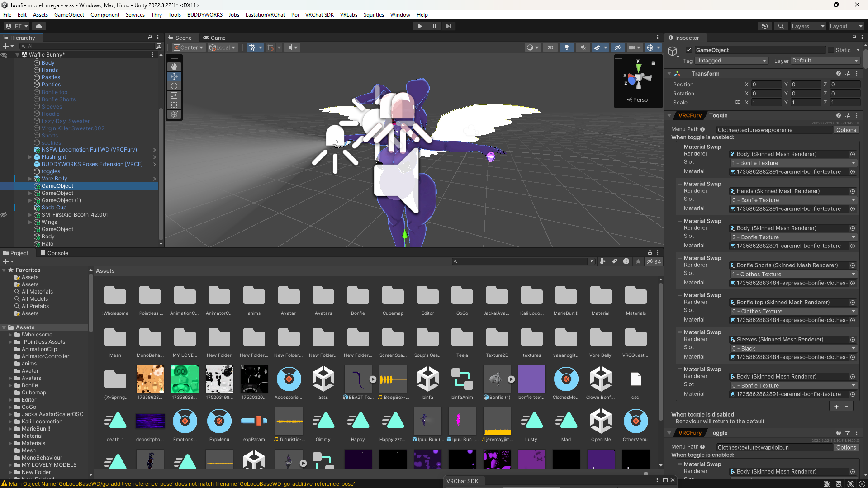Toggle the GameObject active checkbox in Inspector
This screenshot has height=488, width=868.
688,50
